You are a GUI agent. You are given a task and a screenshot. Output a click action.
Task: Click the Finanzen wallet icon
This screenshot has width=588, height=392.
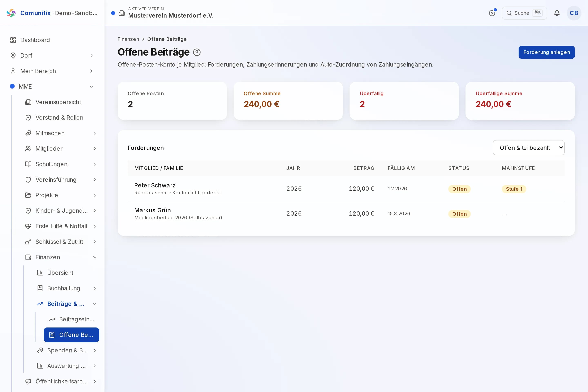(x=28, y=257)
